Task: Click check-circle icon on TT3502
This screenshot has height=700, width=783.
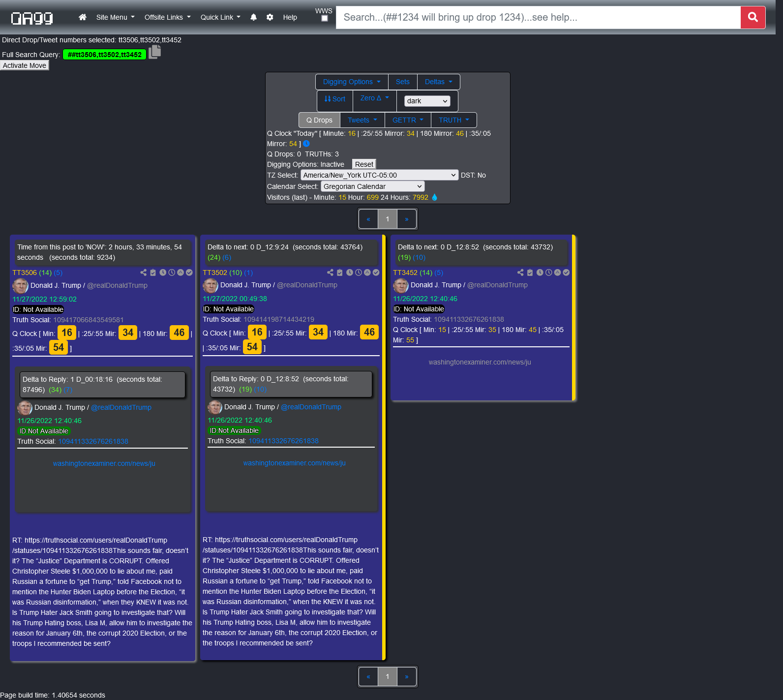Action: click(376, 273)
